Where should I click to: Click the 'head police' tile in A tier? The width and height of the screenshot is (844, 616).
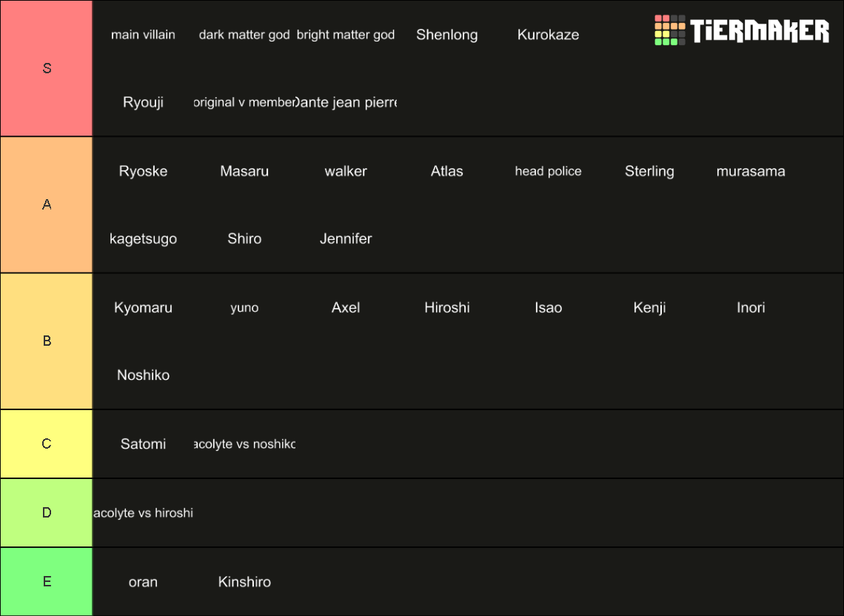pos(548,171)
